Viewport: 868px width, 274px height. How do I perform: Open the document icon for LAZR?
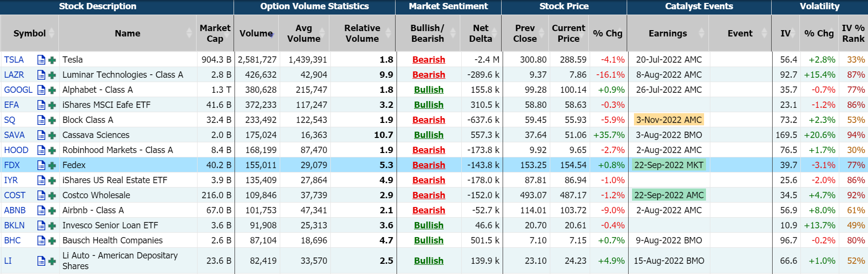coord(41,75)
